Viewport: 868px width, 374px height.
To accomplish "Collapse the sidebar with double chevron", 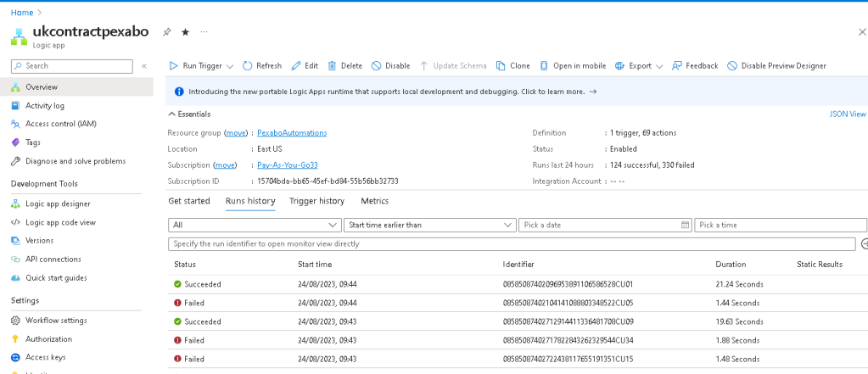I will pyautogui.click(x=144, y=66).
